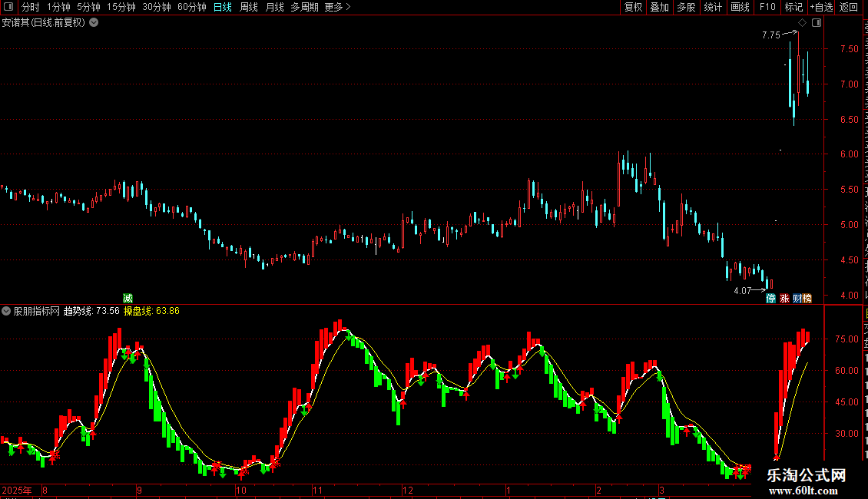The width and height of the screenshot is (868, 499).
Task: Click the 股朋指标网 indicator name
Action: pos(37,311)
